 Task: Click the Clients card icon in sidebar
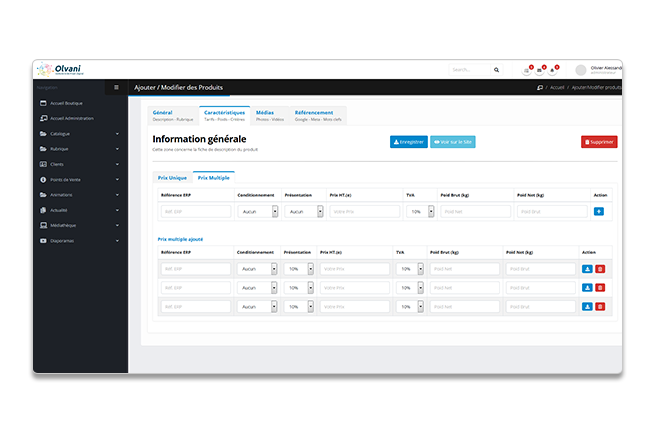pyautogui.click(x=43, y=164)
